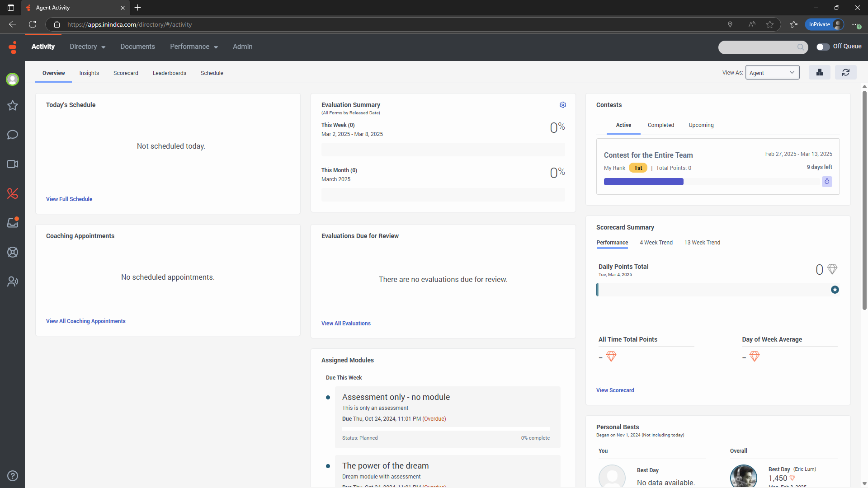This screenshot has height=488, width=868.
Task: Select the Completed contests tab
Action: tap(660, 125)
